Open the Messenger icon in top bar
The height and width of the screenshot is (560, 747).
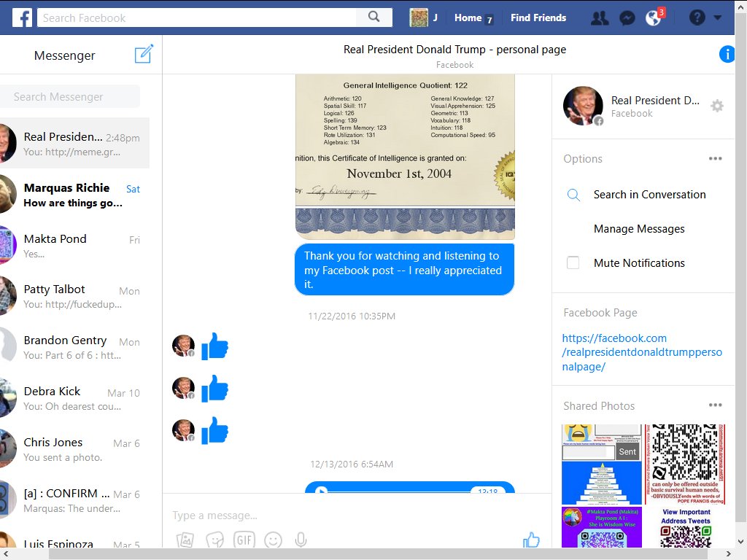pos(627,18)
